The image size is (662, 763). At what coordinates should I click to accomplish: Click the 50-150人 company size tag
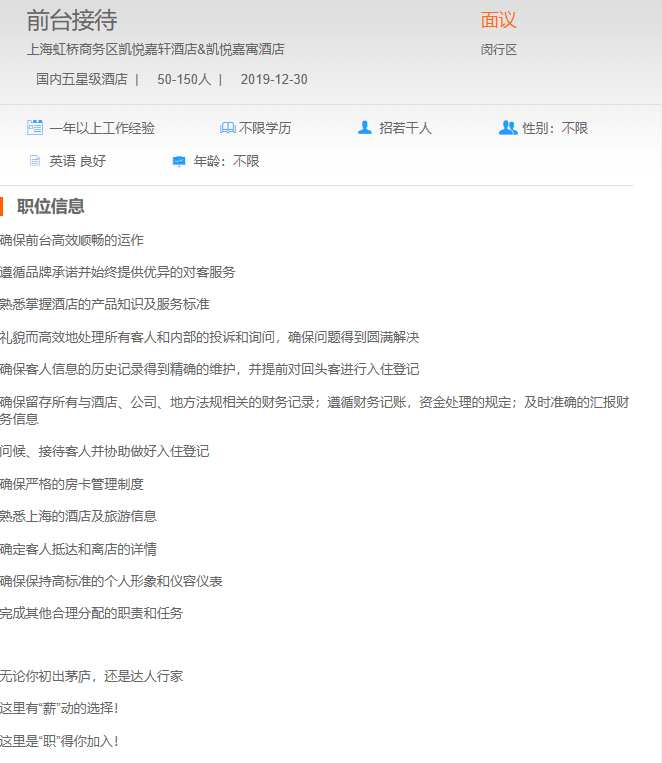(x=184, y=79)
